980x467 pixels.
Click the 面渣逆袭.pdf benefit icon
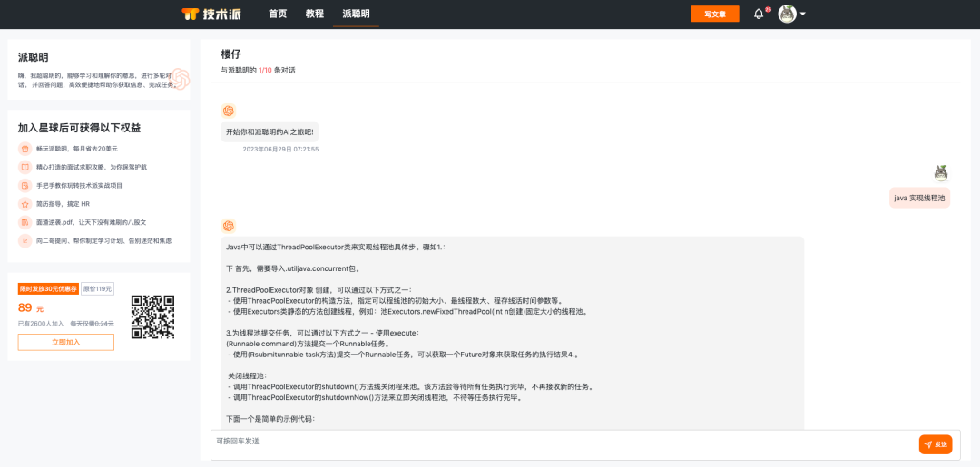[25, 222]
